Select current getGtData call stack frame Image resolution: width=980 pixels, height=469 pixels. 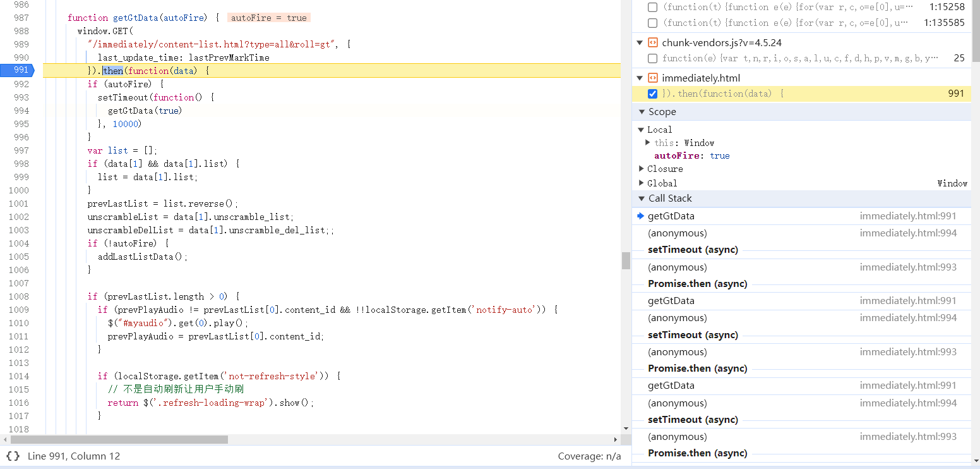click(x=801, y=216)
